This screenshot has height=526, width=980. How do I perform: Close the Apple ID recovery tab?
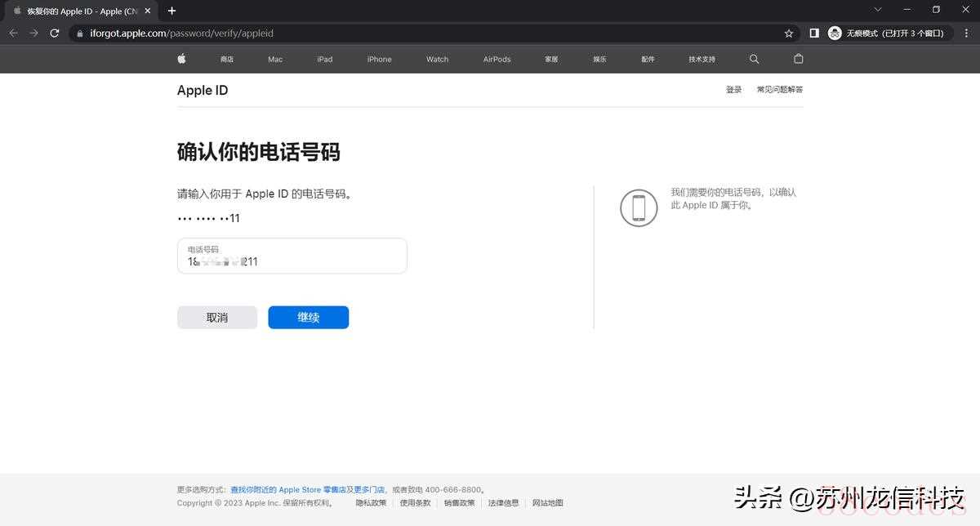click(148, 11)
